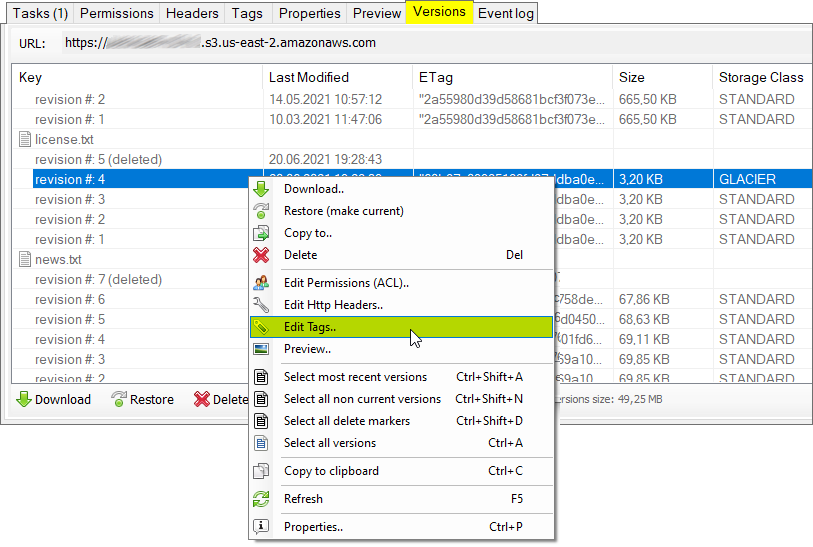
Task: Choose Refresh from the context menu
Action: coord(401,499)
